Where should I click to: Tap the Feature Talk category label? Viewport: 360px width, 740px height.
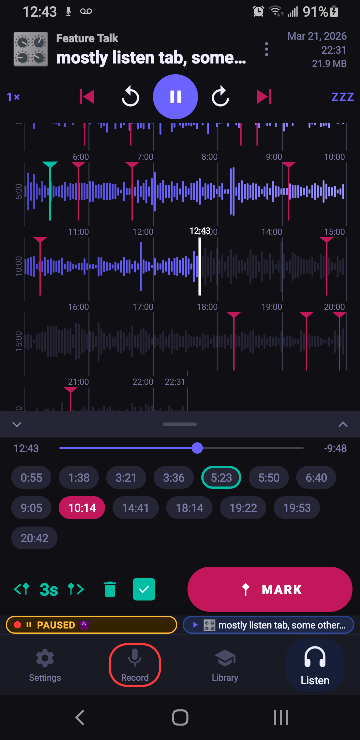87,38
